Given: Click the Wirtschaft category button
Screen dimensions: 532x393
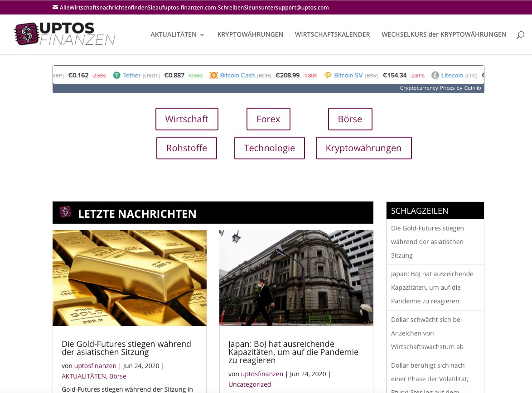Looking at the screenshot, I should [x=187, y=119].
